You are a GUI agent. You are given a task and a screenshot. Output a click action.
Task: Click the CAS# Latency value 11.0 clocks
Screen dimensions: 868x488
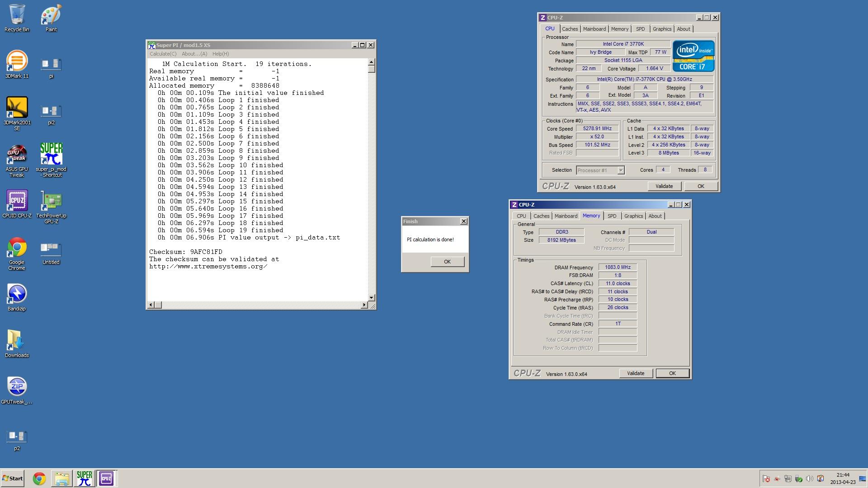click(618, 283)
